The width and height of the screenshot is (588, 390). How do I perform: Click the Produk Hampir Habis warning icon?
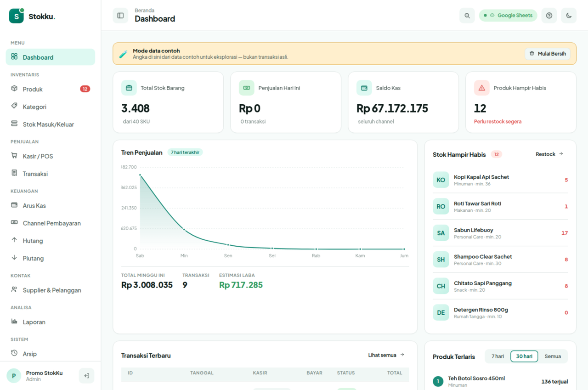click(481, 88)
